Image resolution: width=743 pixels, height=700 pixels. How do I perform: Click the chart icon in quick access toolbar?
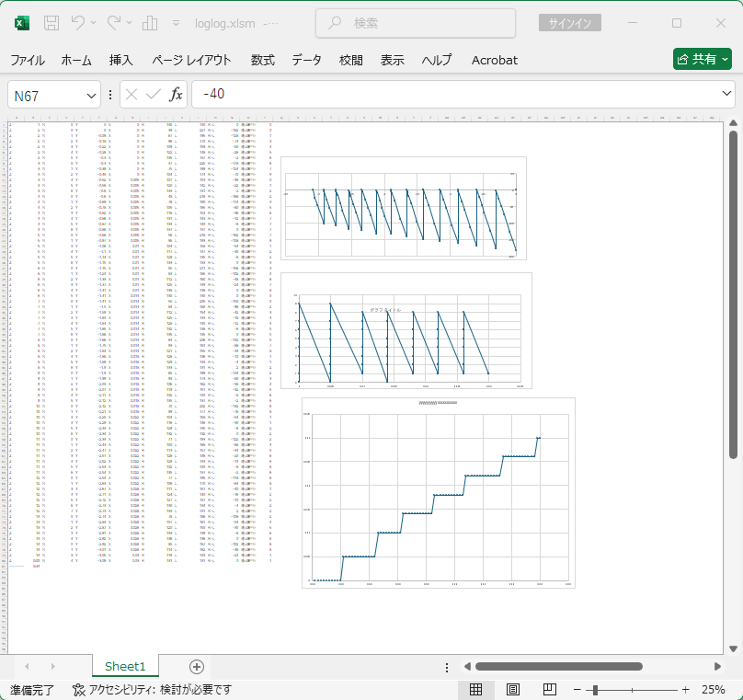[x=150, y=23]
